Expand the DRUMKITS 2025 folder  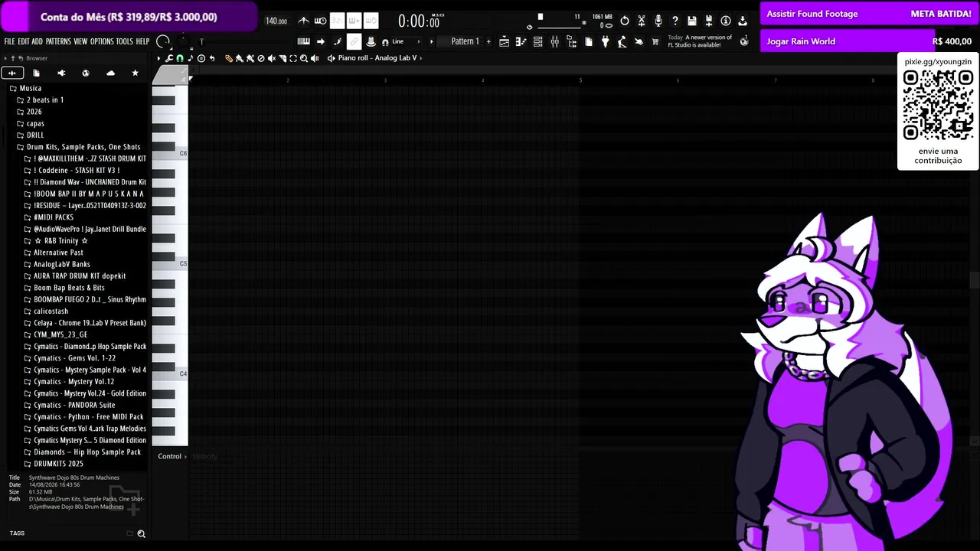click(x=54, y=464)
